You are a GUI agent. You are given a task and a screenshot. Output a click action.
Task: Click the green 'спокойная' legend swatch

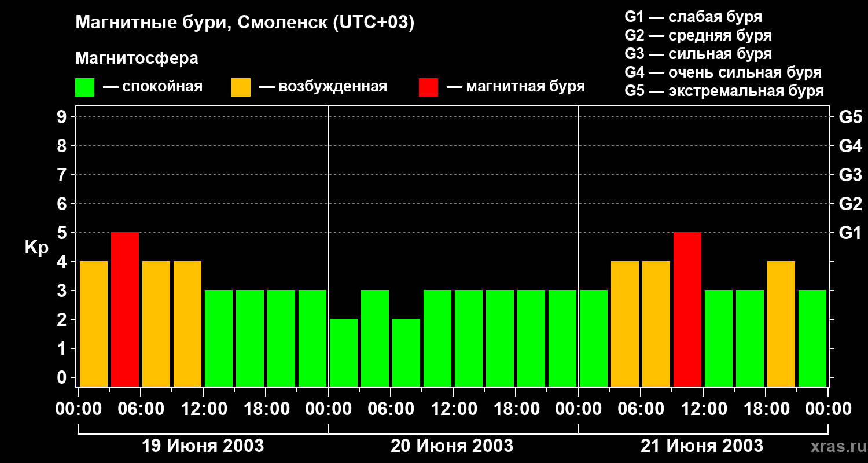tap(85, 87)
